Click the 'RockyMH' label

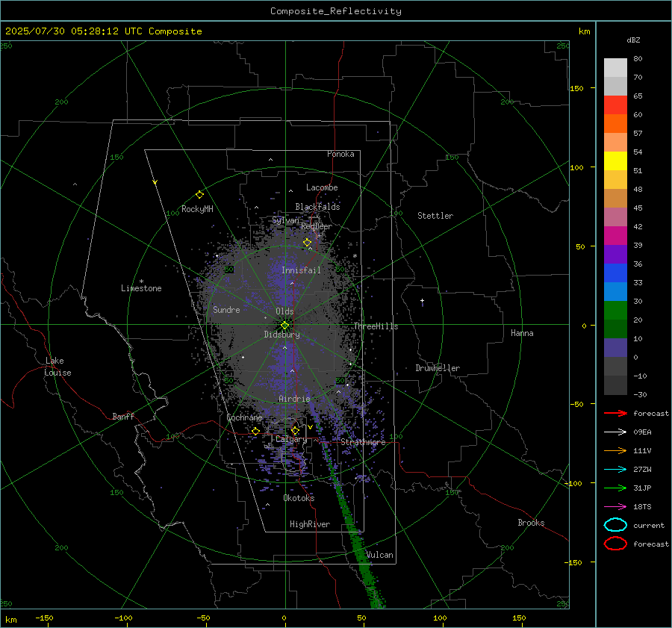click(x=197, y=209)
